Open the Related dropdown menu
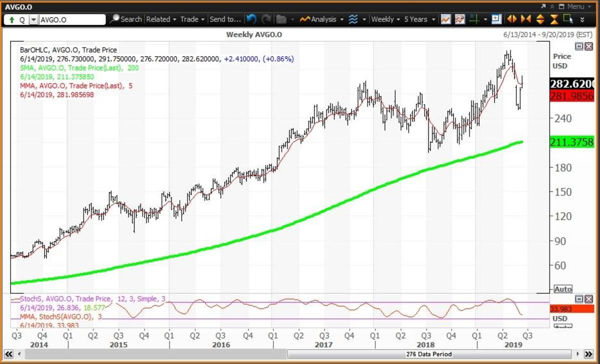 (161, 19)
